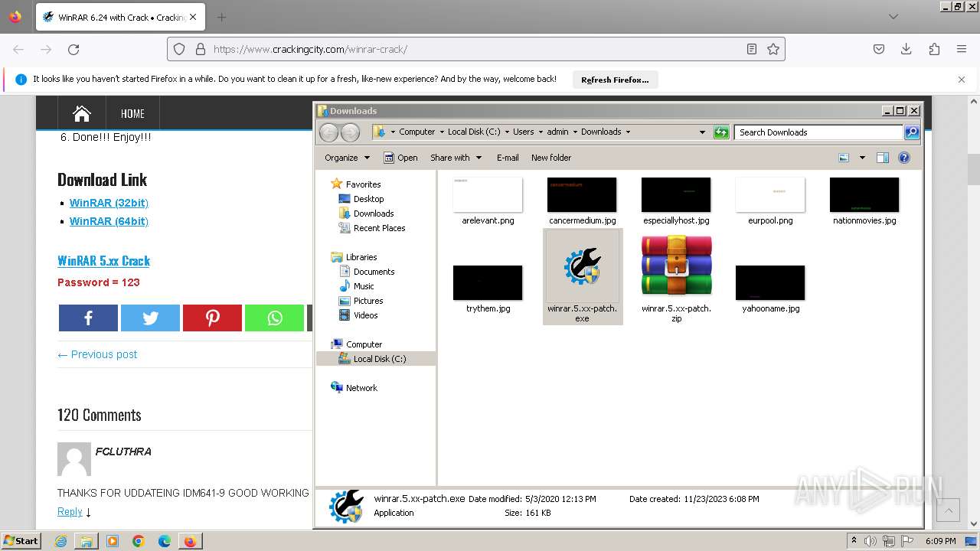This screenshot has height=551, width=980.
Task: Open the WinRAR (64bit) download link
Action: [109, 221]
